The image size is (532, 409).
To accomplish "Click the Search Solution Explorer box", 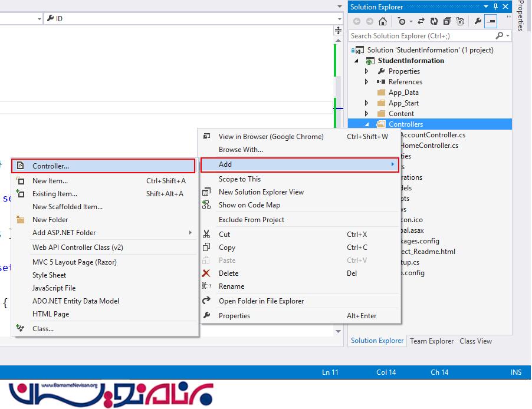I will tap(422, 36).
